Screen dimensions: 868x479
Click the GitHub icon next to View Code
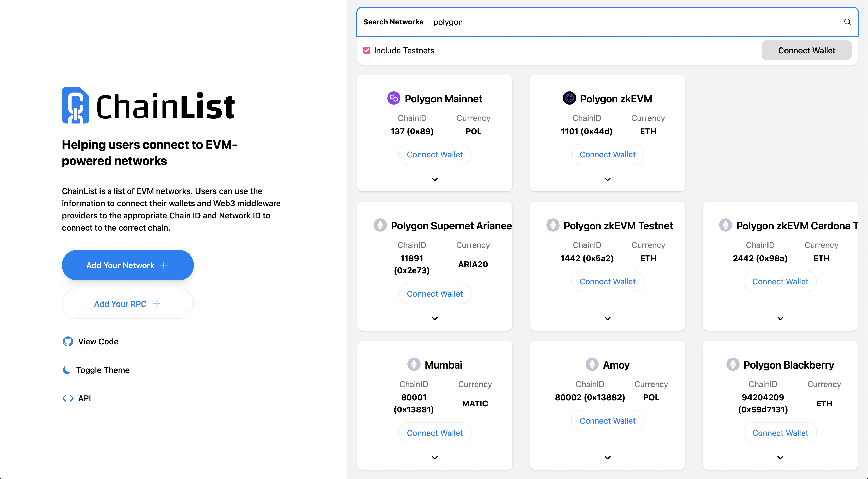[68, 341]
